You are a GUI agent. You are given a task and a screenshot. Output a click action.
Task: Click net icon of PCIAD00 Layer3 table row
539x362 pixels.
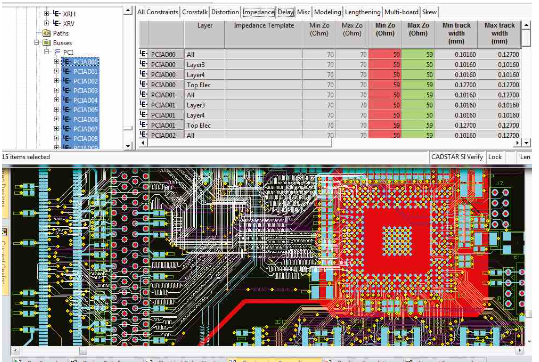[144, 64]
